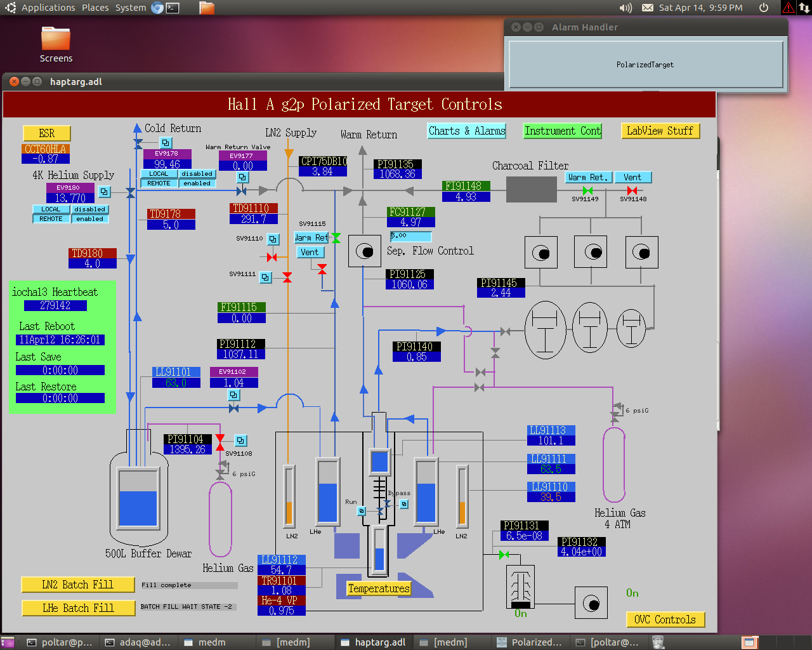This screenshot has height=650, width=812.
Task: Click red SV91148 valve symbol
Action: 632,190
